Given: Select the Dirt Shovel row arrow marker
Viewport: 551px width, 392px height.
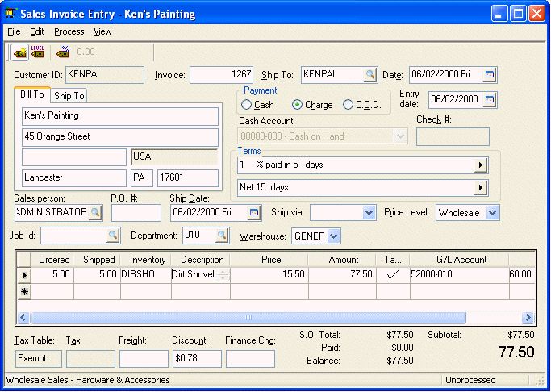Looking at the screenshot, I should pos(24,275).
